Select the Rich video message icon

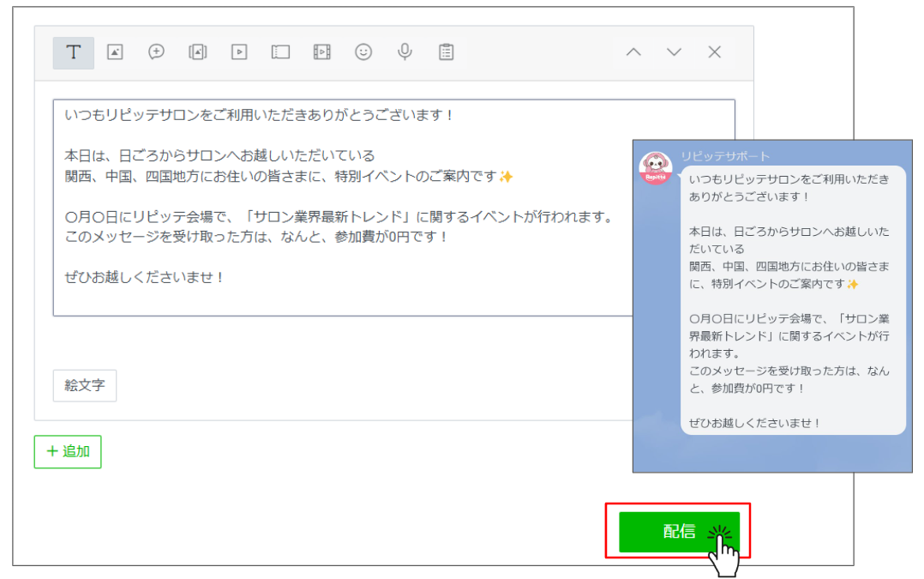[x=321, y=52]
